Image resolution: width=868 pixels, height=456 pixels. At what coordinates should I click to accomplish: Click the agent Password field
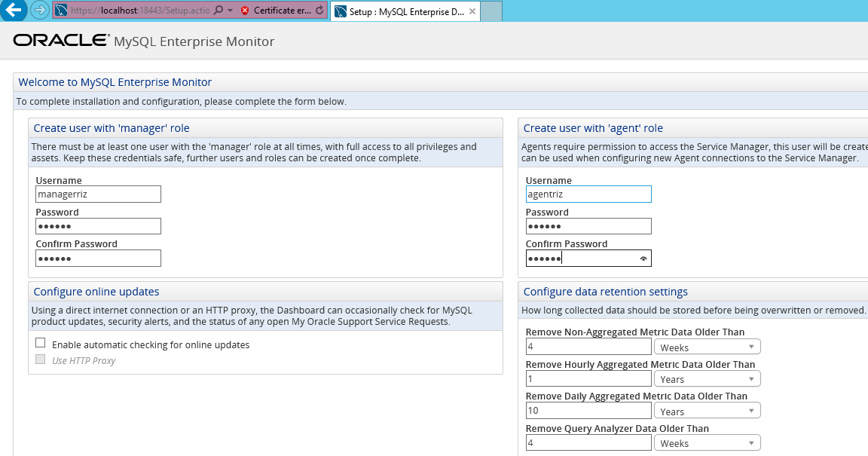pos(588,226)
